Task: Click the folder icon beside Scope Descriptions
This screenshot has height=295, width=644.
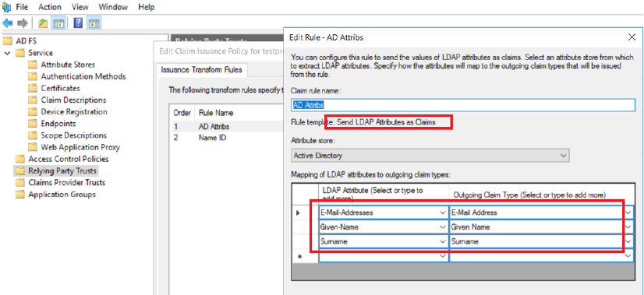Action: click(x=33, y=135)
